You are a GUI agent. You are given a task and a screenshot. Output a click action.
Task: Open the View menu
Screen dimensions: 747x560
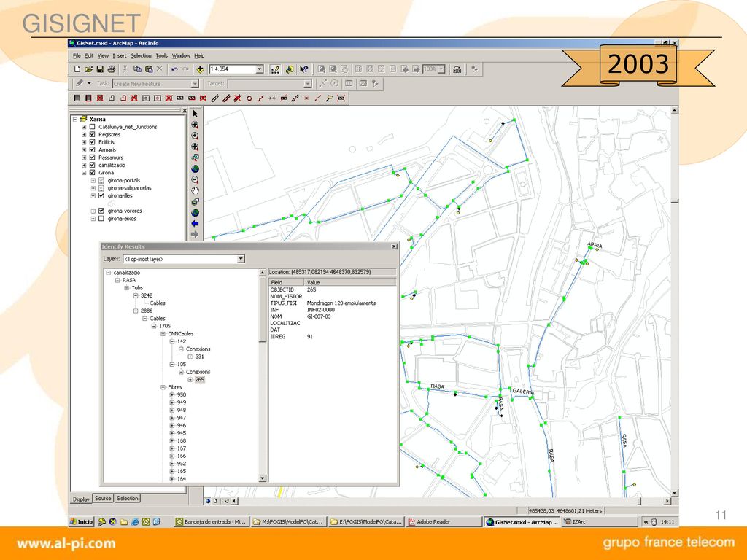tap(103, 55)
